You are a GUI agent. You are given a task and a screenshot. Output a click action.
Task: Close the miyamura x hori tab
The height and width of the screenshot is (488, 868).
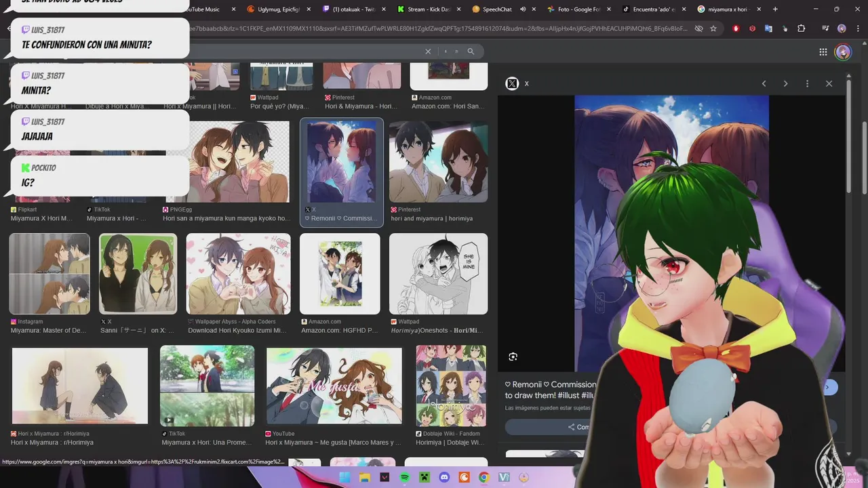click(759, 9)
